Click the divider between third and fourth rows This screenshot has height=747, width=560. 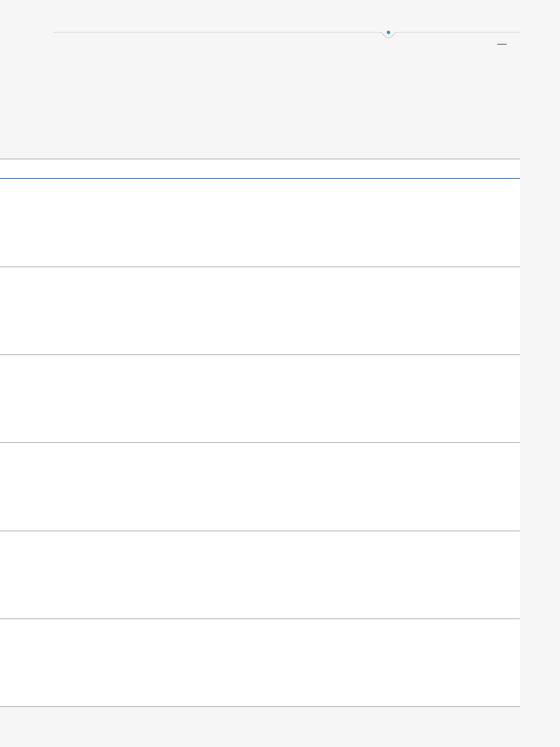pyautogui.click(x=260, y=443)
